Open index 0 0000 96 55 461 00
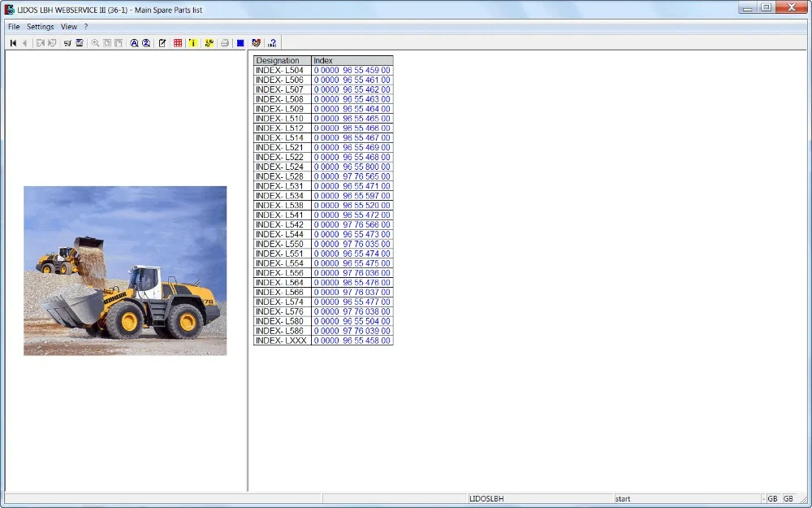 [x=352, y=80]
